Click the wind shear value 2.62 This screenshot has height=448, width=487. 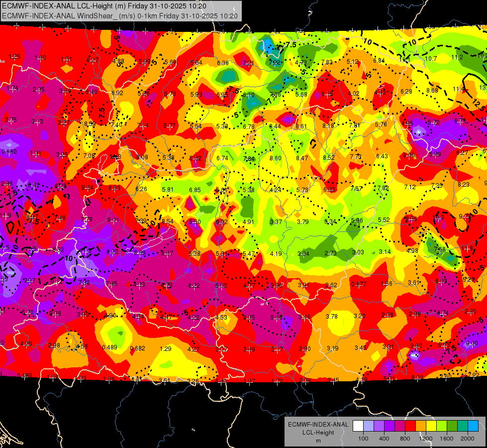pos(331,285)
